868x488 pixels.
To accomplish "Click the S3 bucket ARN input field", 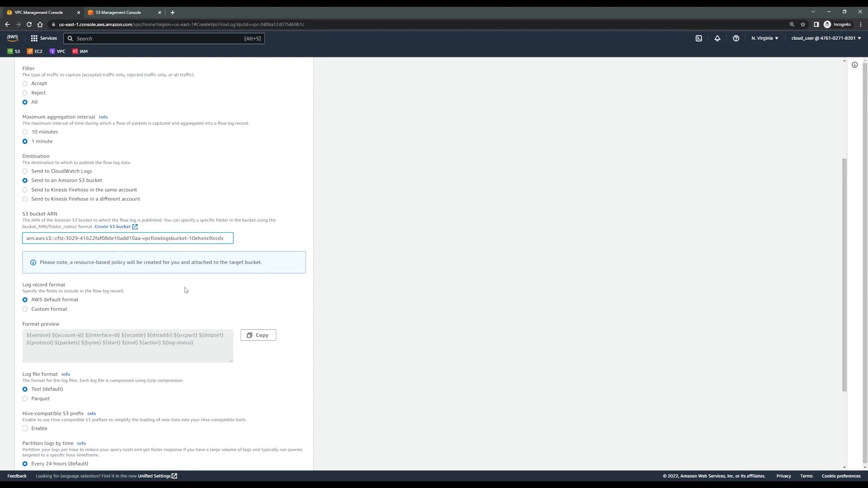I will (127, 238).
